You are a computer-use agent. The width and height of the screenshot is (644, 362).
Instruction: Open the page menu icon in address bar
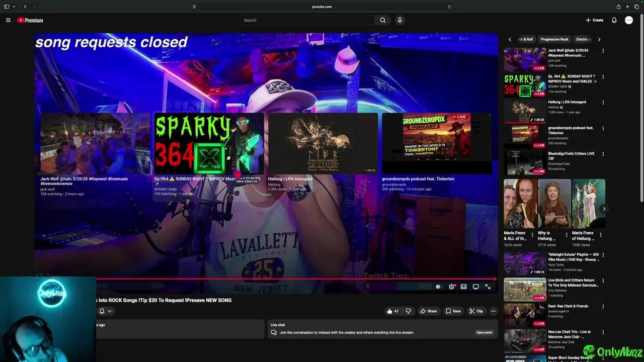(194, 7)
